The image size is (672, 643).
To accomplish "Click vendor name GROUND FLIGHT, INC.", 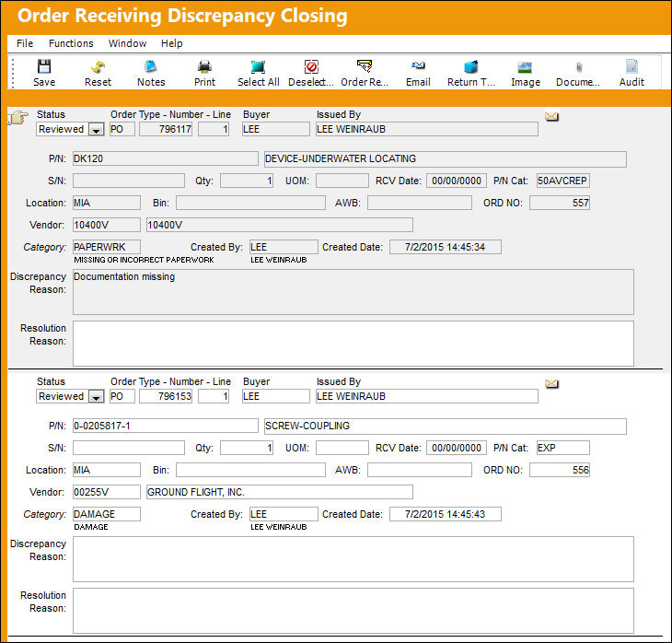I will 280,492.
